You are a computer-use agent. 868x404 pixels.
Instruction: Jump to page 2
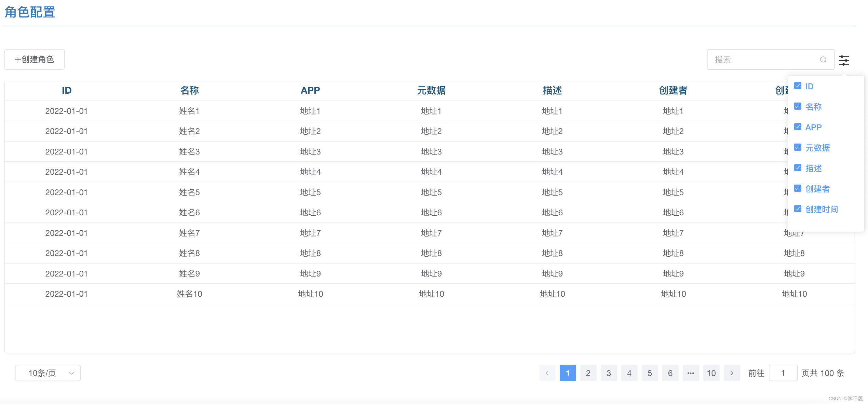(x=588, y=373)
